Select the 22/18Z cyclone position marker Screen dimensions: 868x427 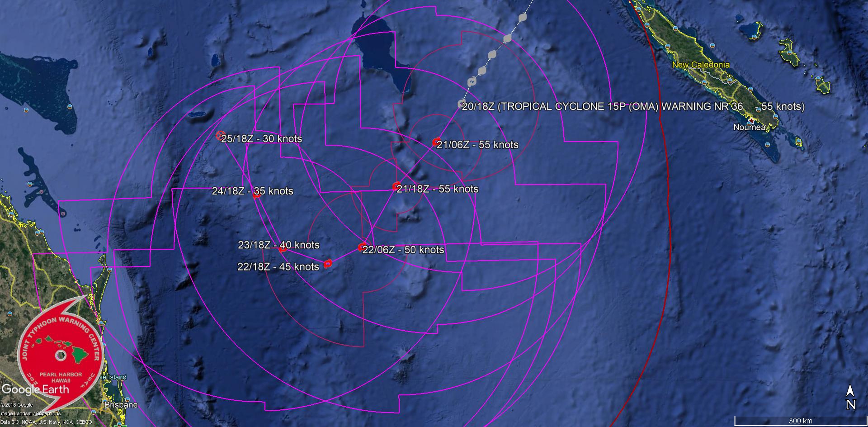pos(328,263)
